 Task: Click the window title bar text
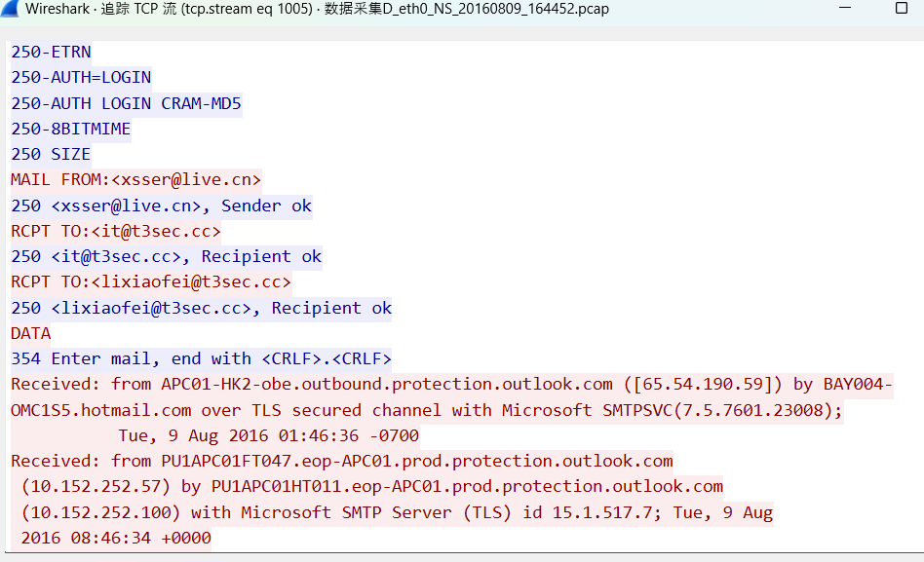[x=317, y=9]
